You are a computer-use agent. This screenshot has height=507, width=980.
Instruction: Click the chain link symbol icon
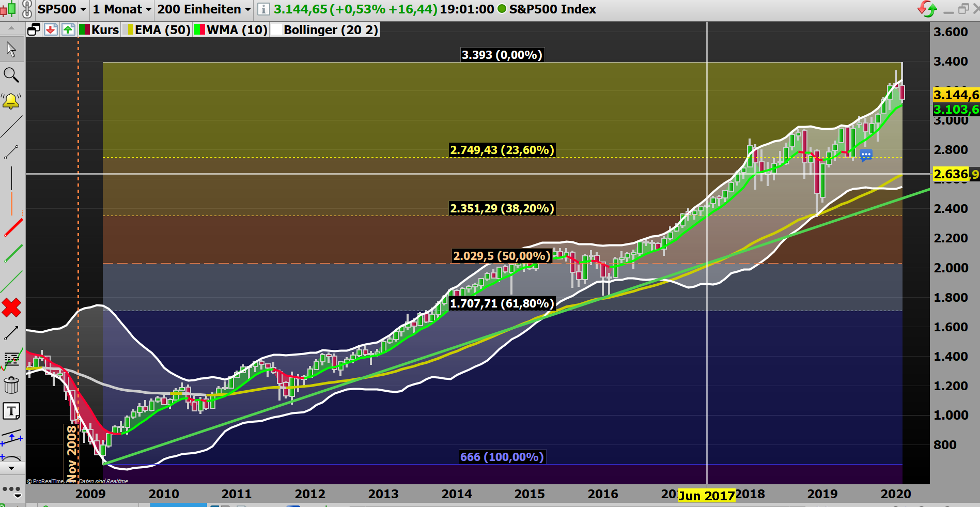click(x=26, y=9)
